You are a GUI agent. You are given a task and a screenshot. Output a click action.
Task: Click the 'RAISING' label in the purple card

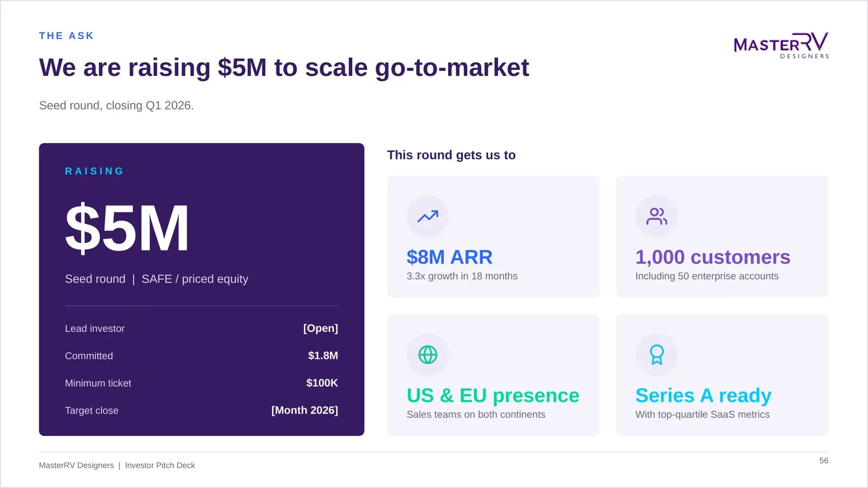click(94, 171)
